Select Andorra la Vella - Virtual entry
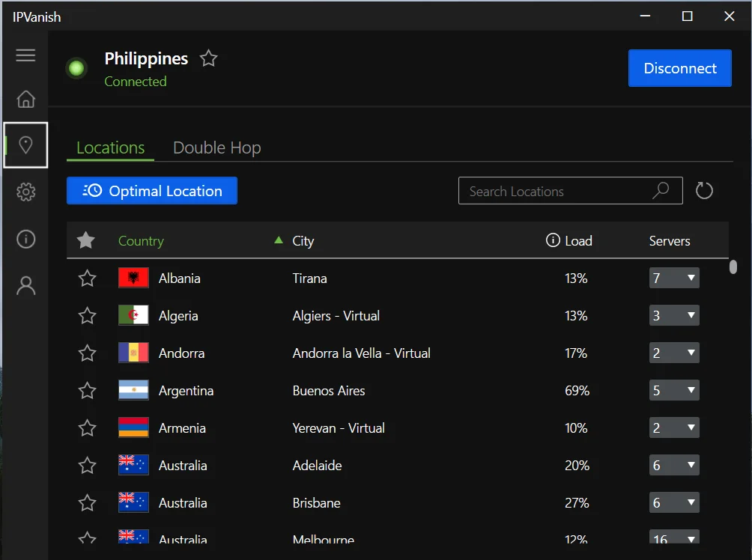 (x=361, y=353)
